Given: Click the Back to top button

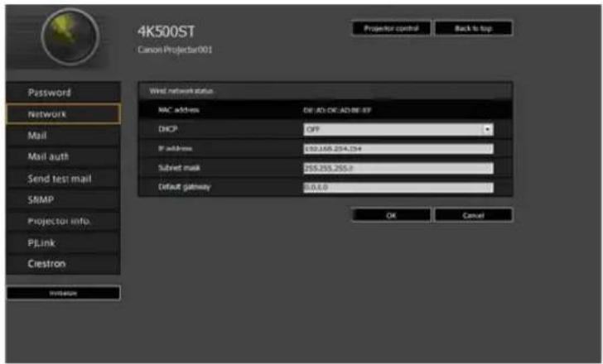Looking at the screenshot, I should coord(474,28).
